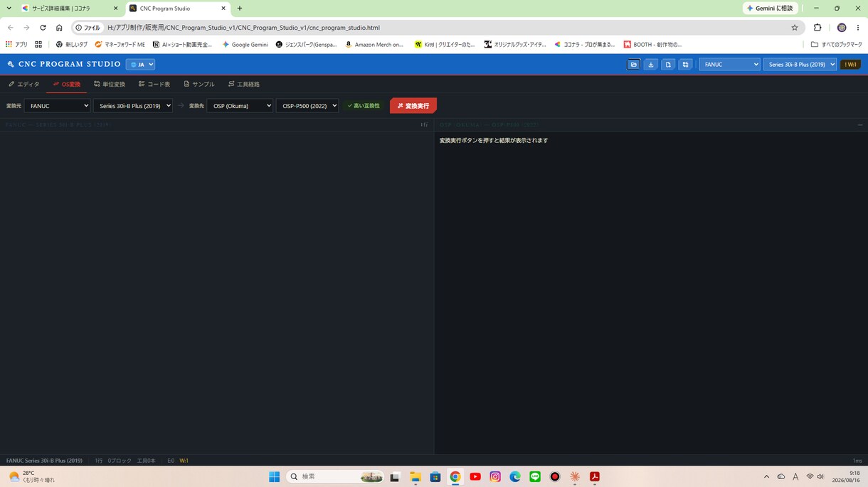Open the Google Gemini bookmark
The height and width of the screenshot is (487, 868).
click(245, 44)
